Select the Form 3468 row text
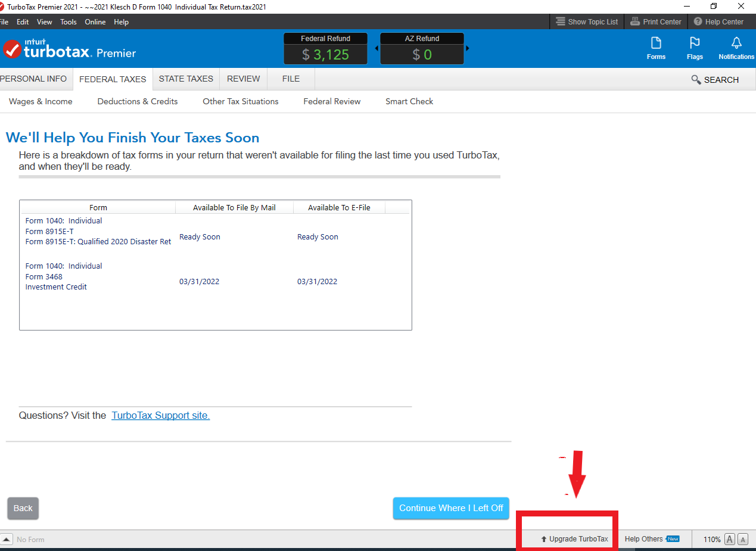The image size is (756, 551). 43,276
